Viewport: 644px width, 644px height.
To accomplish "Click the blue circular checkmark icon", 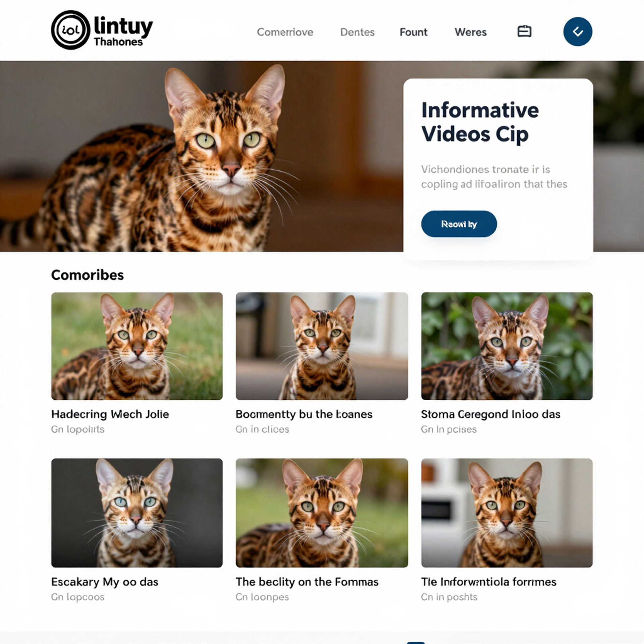I will click(578, 32).
